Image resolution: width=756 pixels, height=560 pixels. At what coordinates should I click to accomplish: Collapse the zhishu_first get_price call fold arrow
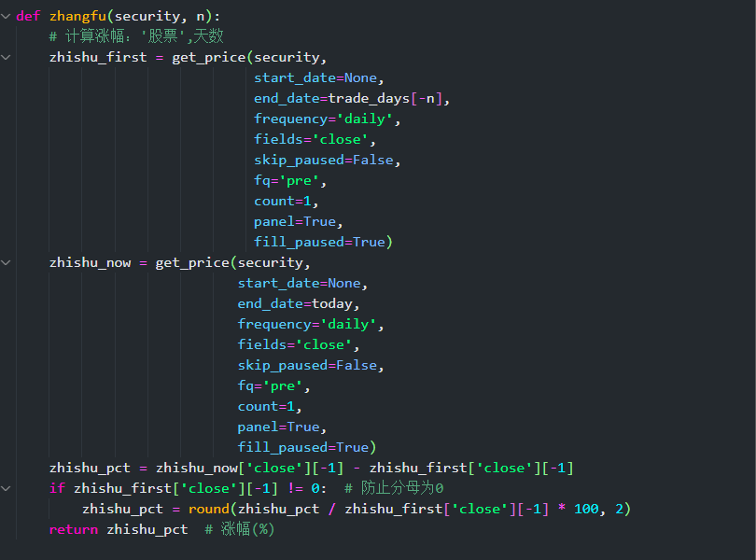(x=6, y=57)
